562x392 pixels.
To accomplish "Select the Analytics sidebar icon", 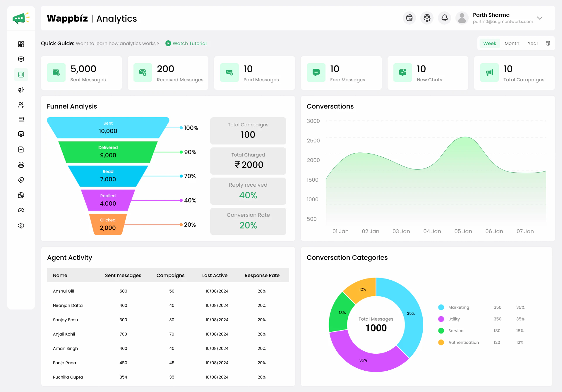I will click(21, 75).
